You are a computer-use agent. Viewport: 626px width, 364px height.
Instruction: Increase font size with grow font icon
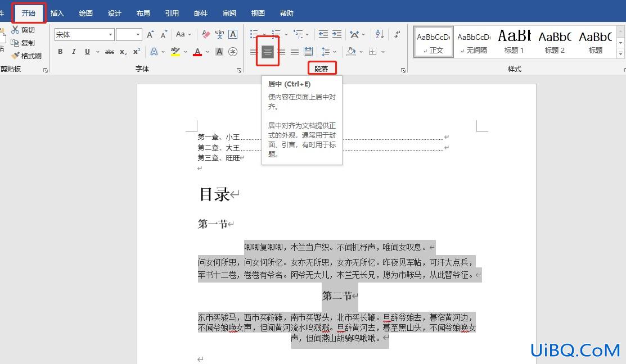click(x=150, y=34)
